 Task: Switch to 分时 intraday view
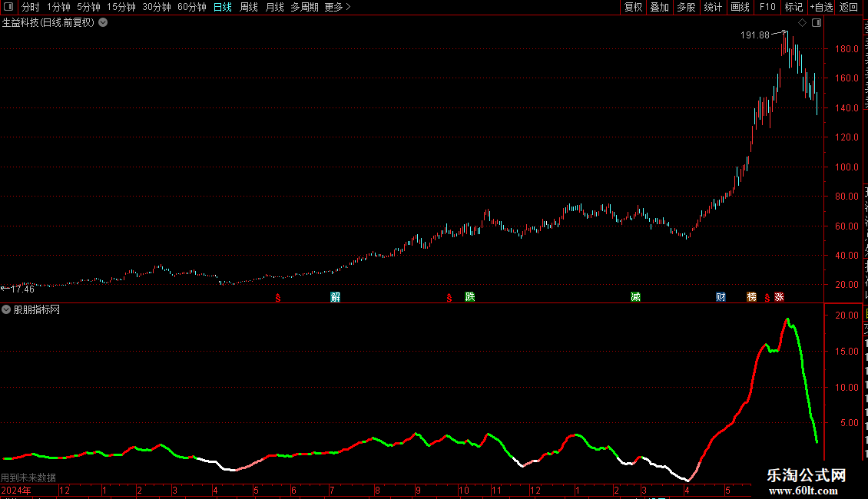[x=31, y=7]
